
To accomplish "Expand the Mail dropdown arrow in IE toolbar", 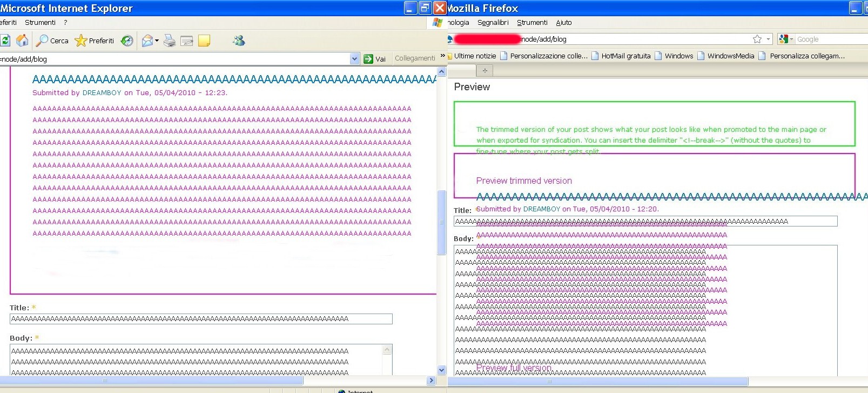I will (157, 41).
